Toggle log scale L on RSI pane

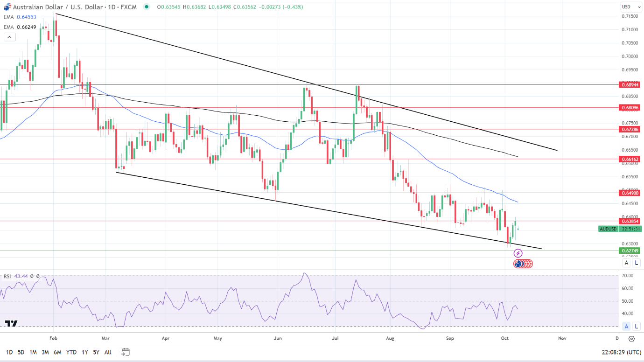click(x=636, y=326)
